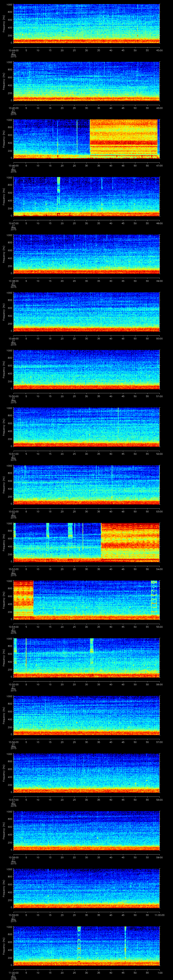173x980 pixels.
Task: Click the dotted signal near 27s in 11:00 spectrogram
Action: click(79, 944)
